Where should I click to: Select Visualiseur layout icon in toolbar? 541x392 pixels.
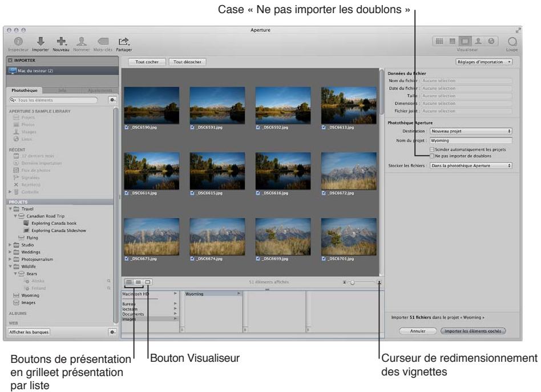click(465, 42)
